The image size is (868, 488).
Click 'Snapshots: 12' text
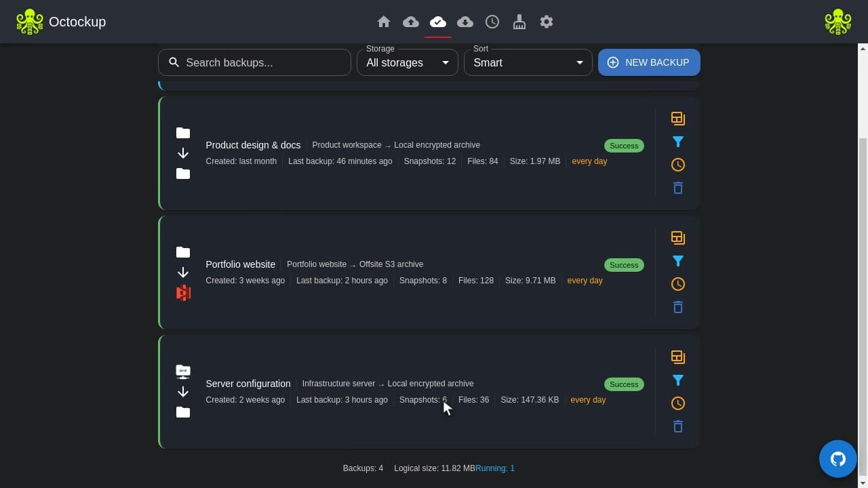pyautogui.click(x=429, y=161)
